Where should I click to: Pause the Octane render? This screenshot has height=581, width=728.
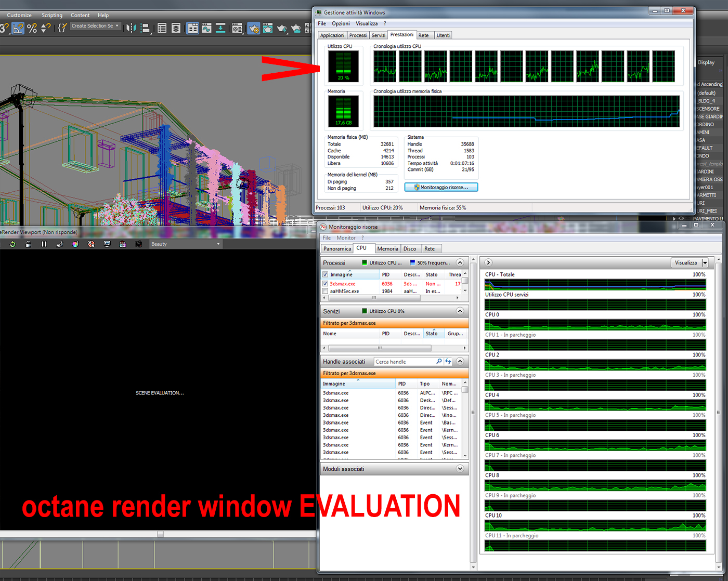click(44, 244)
